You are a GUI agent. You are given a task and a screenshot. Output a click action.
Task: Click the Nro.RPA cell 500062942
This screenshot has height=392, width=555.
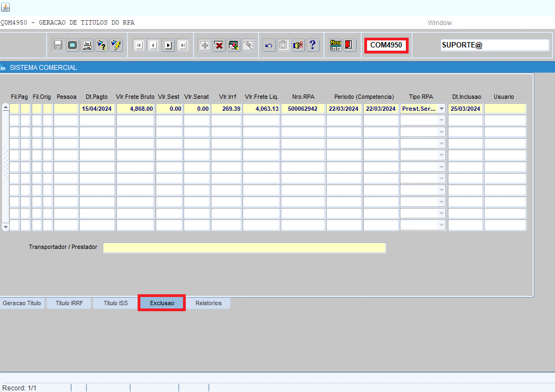tap(303, 109)
